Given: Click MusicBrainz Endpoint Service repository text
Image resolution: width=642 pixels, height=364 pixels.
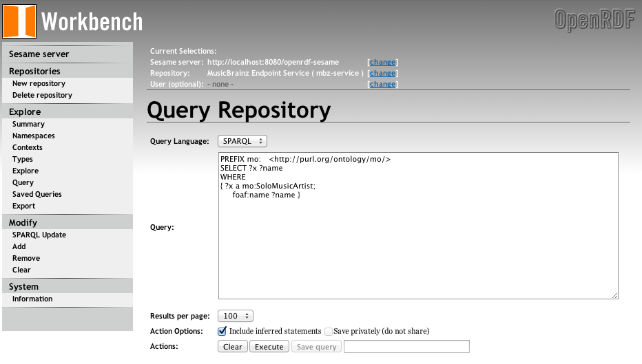Looking at the screenshot, I should 285,73.
